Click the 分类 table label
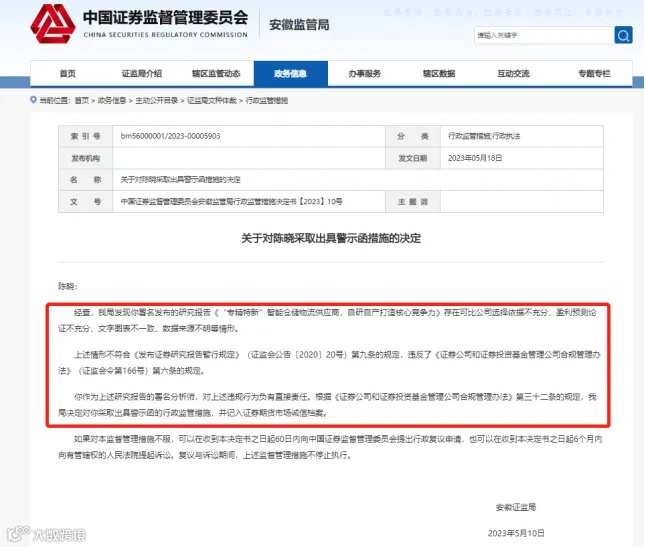The image size is (645, 548). (x=413, y=136)
